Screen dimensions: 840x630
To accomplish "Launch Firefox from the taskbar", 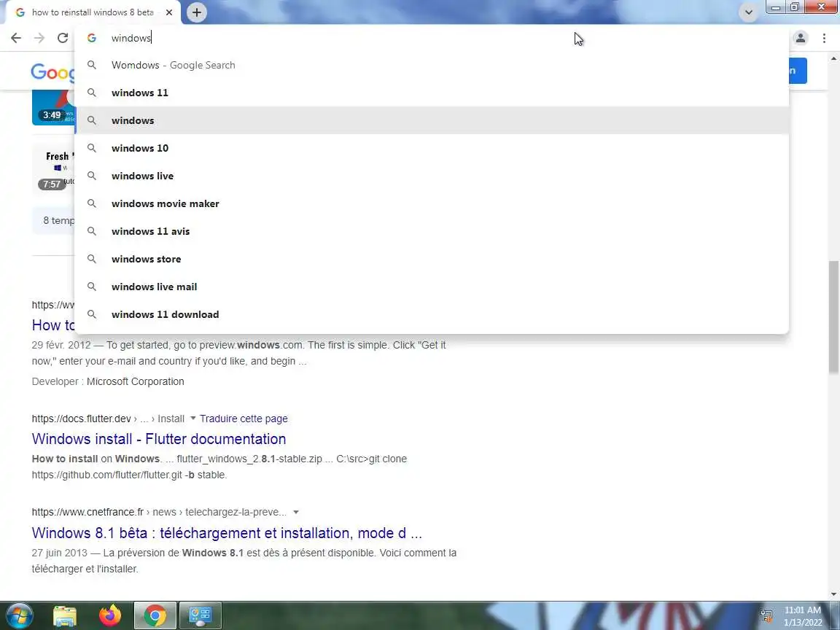I will [x=110, y=616].
